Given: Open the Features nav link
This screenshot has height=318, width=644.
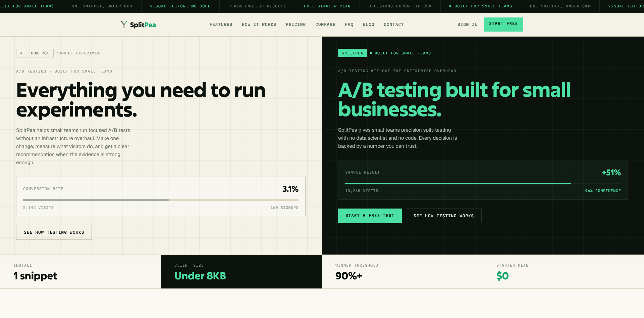Looking at the screenshot, I should pos(221,25).
